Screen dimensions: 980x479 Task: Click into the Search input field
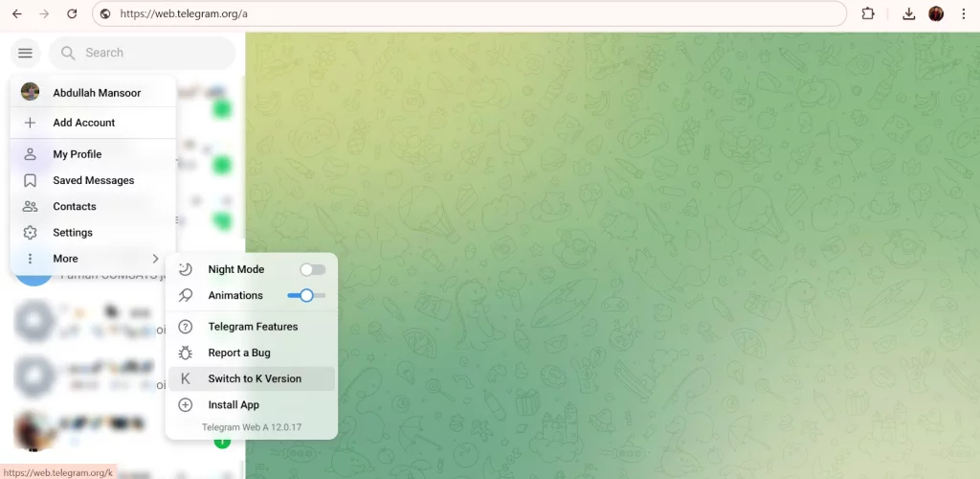click(142, 53)
